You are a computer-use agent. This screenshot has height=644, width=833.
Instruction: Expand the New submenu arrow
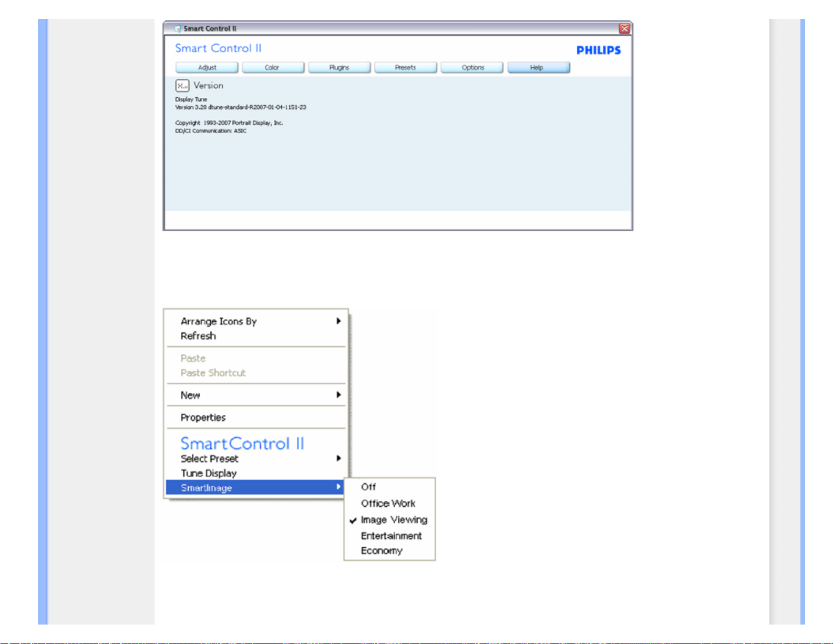[339, 394]
